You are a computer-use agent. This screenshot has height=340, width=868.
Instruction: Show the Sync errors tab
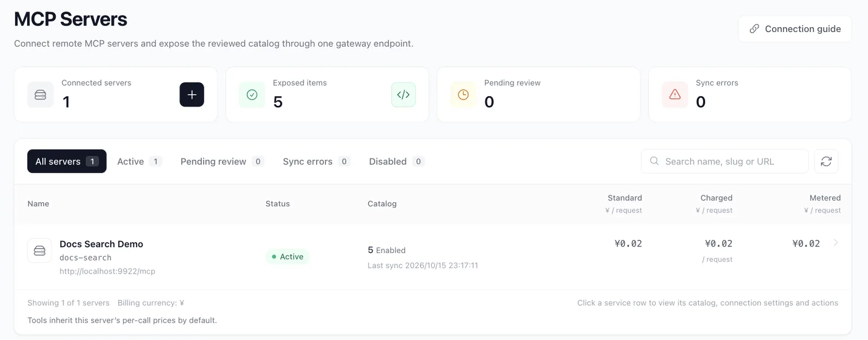pos(316,161)
